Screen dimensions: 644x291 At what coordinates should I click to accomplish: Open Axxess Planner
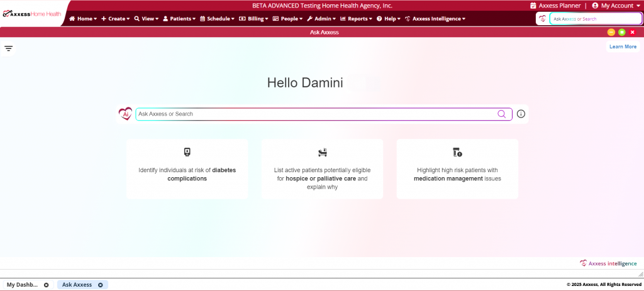pyautogui.click(x=555, y=6)
